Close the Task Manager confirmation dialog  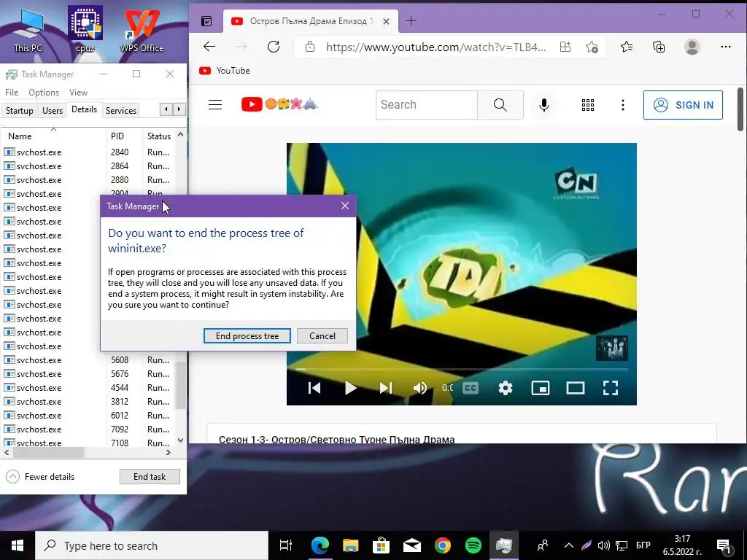pyautogui.click(x=345, y=206)
